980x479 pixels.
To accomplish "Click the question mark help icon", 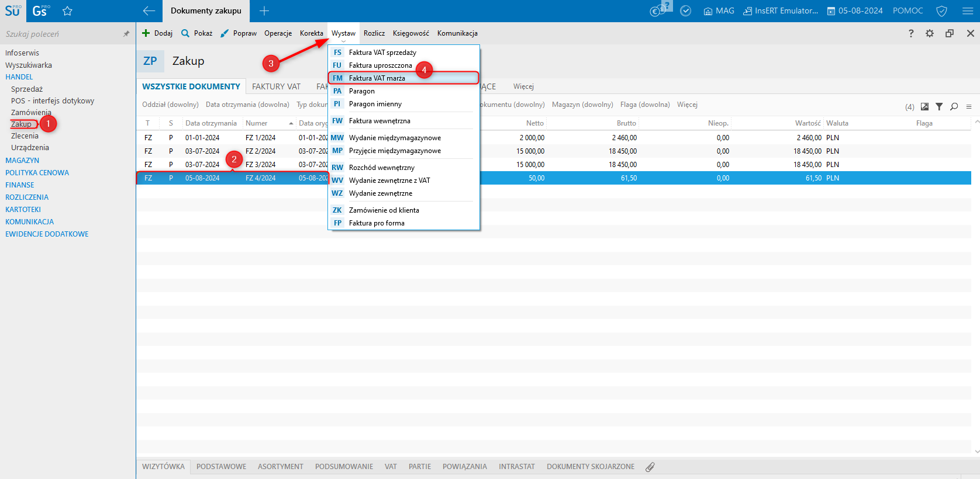I will [x=911, y=33].
